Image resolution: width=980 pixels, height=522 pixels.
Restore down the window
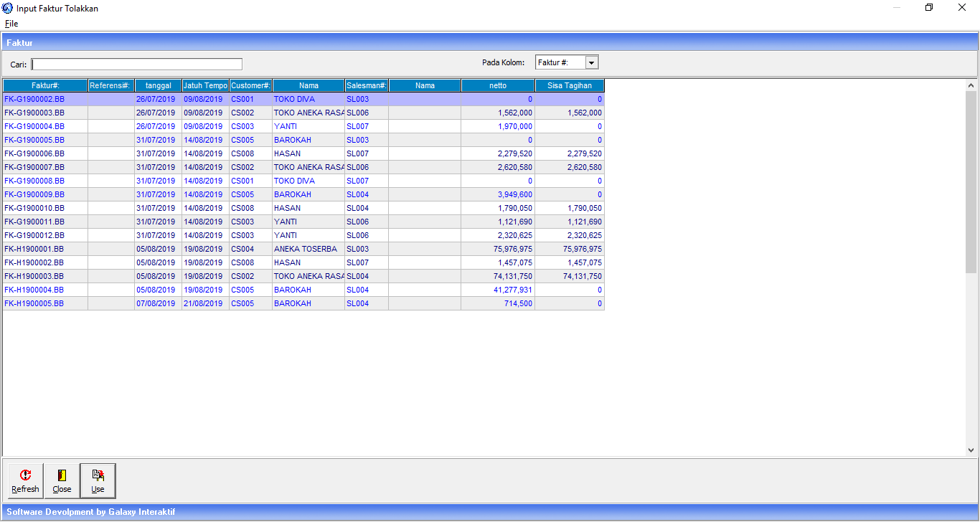point(929,8)
